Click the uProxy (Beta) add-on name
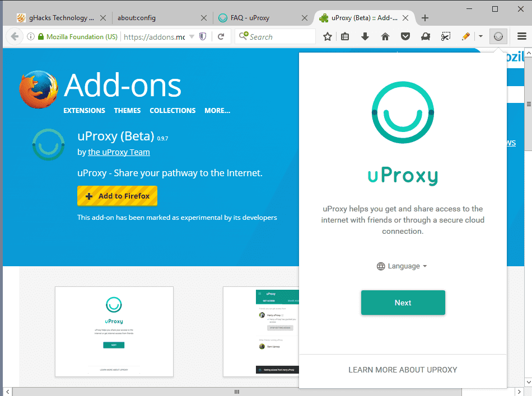 (x=116, y=136)
